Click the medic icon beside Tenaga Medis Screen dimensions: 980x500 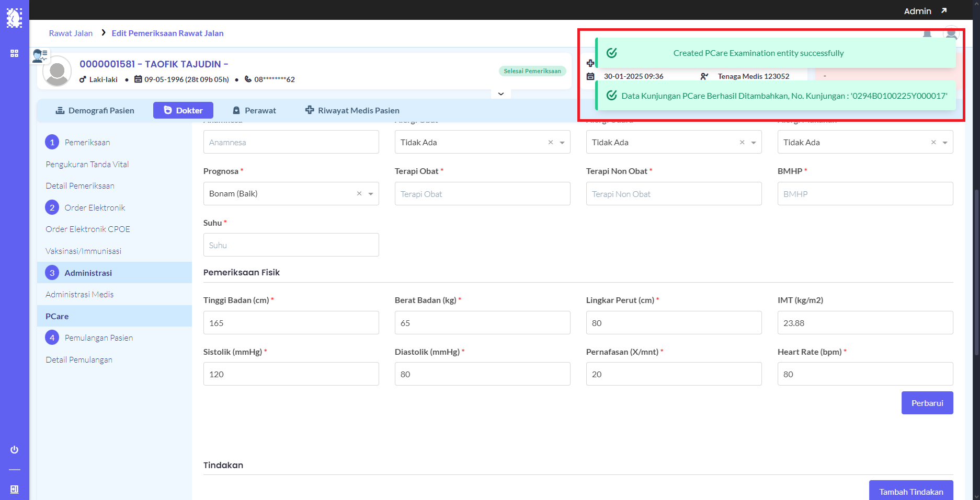704,76
